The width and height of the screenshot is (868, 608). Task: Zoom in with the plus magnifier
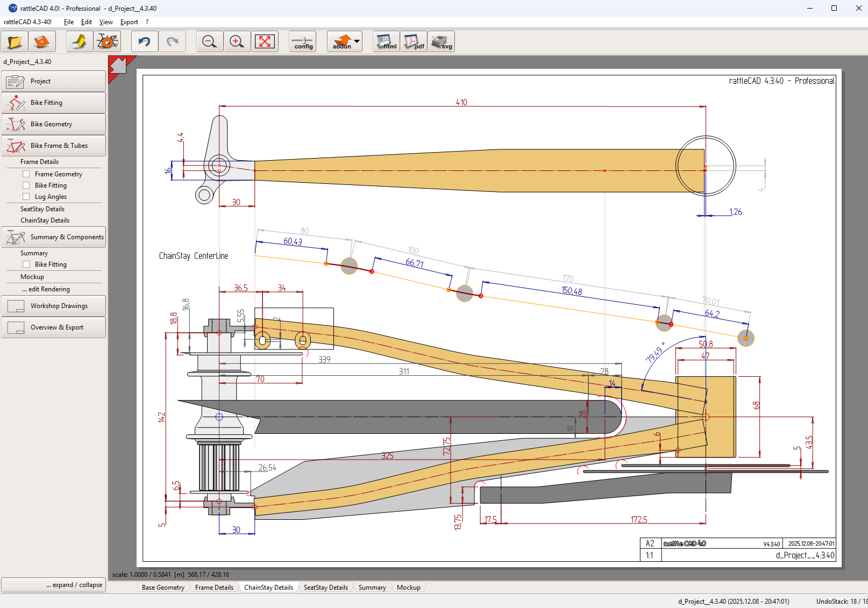coord(237,42)
